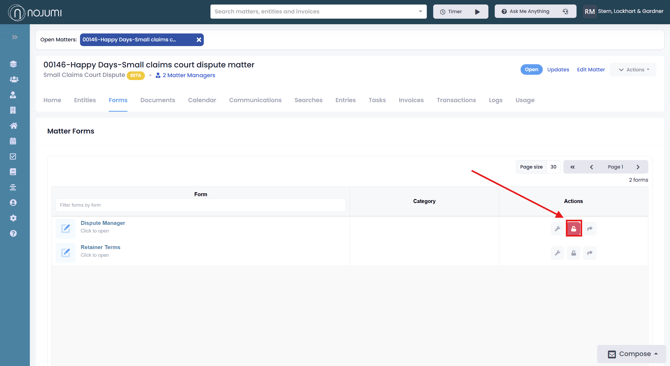Focus the Filter forms by form field
Screen dimensions: 670x366
[200, 205]
